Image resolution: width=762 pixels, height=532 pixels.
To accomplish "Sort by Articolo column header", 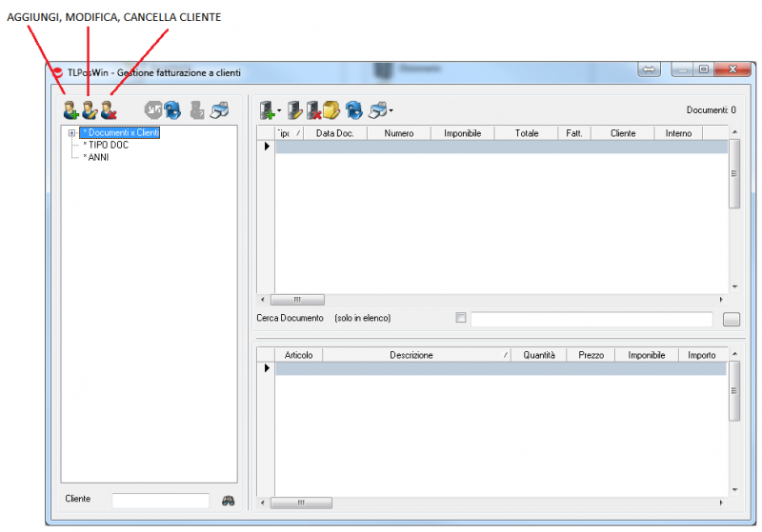I will (298, 355).
